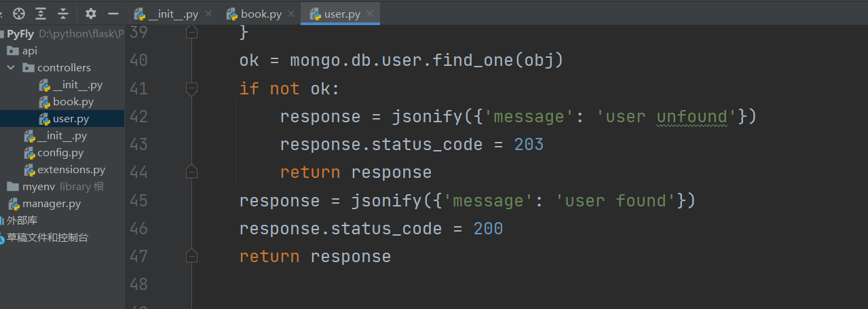
Task: Select the PyFly project root
Action: click(20, 34)
